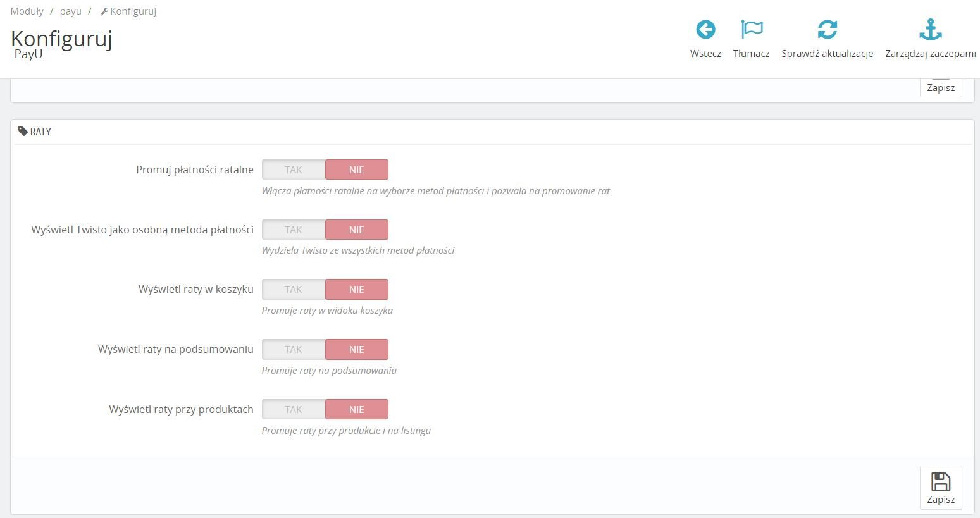The width and height of the screenshot is (980, 518).
Task: Open payu breadcrumb link
Action: pyautogui.click(x=71, y=11)
